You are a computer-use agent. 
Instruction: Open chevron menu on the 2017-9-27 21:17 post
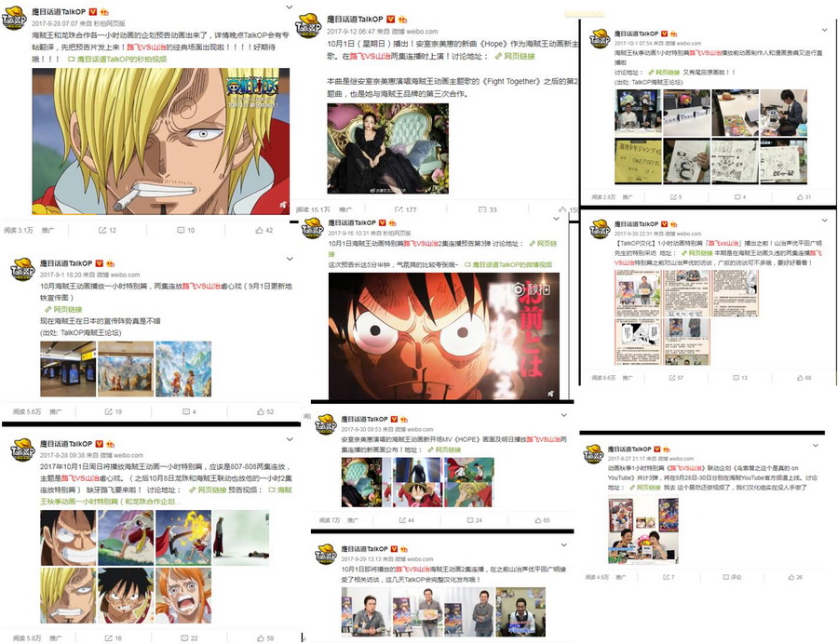816,445
